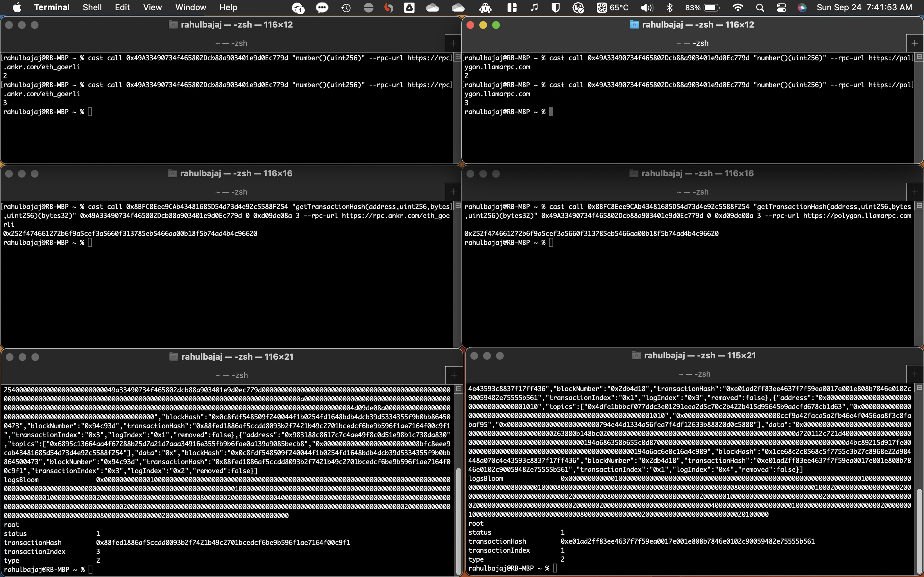
Task: Open the Window menu
Action: tap(191, 8)
